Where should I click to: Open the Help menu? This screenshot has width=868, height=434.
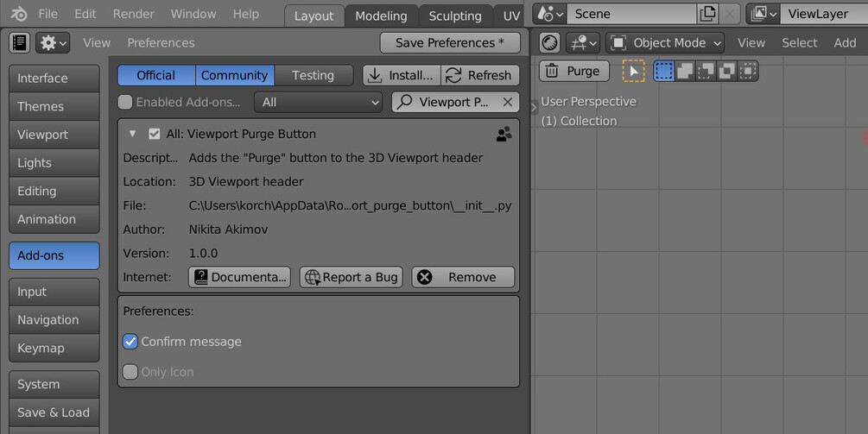tap(246, 14)
